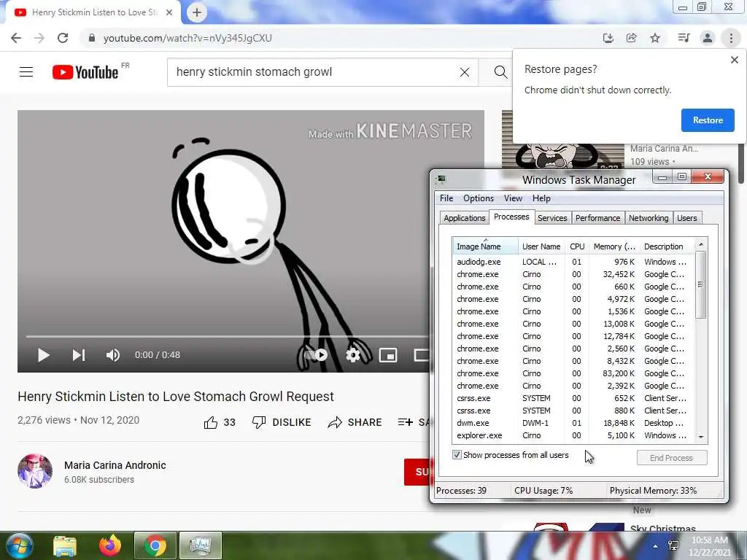
Task: Close the Henry Stickmin tab
Action: coord(169,12)
